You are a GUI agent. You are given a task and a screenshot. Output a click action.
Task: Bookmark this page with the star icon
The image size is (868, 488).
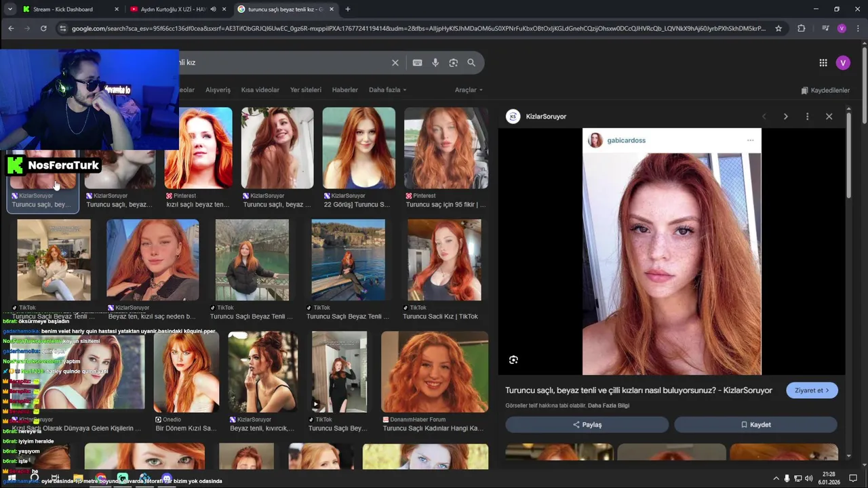(778, 28)
